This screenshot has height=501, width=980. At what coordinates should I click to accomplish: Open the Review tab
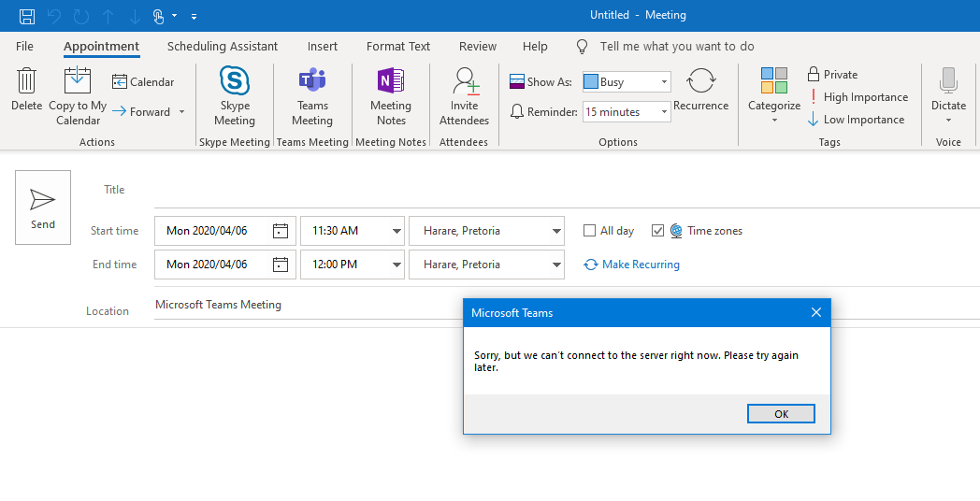[478, 46]
